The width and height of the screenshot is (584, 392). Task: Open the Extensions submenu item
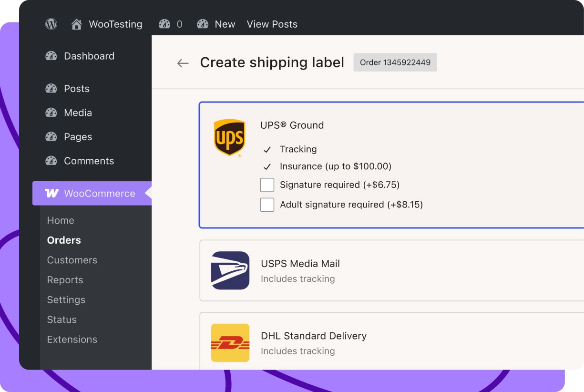[72, 340]
